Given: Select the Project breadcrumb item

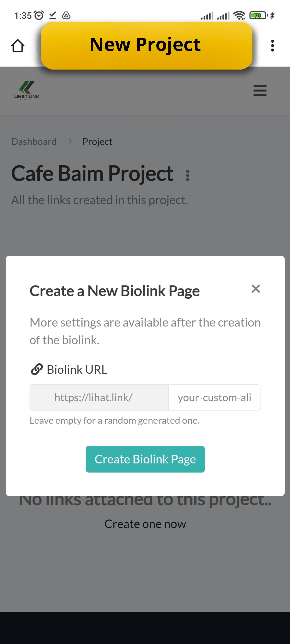Looking at the screenshot, I should pos(97,142).
